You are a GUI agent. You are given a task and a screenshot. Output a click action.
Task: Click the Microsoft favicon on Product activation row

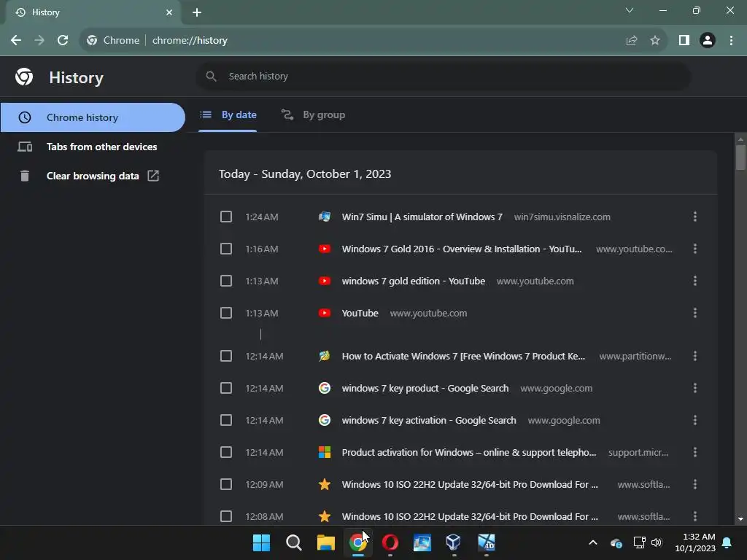point(325,452)
